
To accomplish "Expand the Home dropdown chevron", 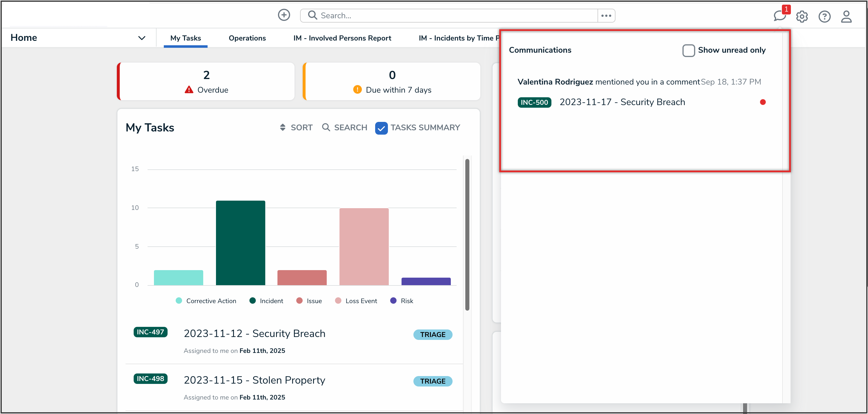I will (x=142, y=38).
